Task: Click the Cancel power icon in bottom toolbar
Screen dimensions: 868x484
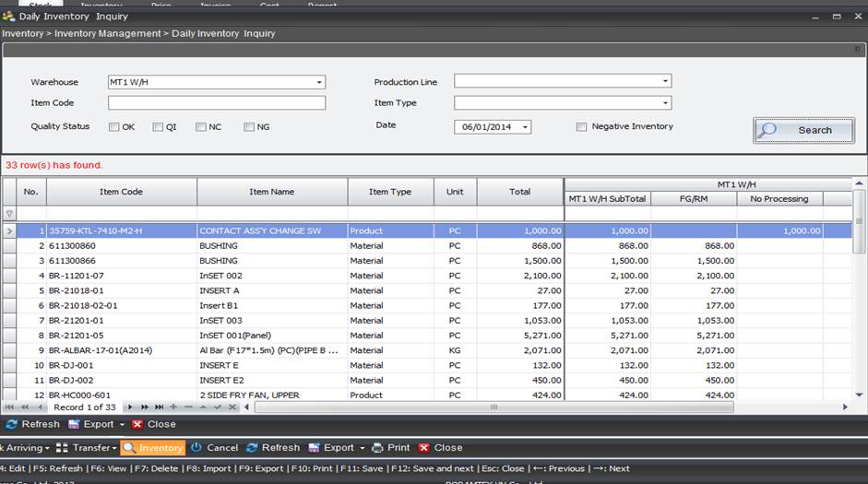Action: tap(196, 448)
